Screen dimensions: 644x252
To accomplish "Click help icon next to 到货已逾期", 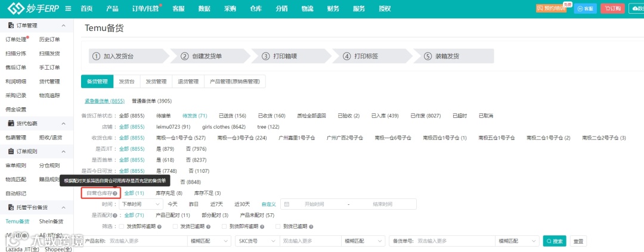I will [311, 226].
